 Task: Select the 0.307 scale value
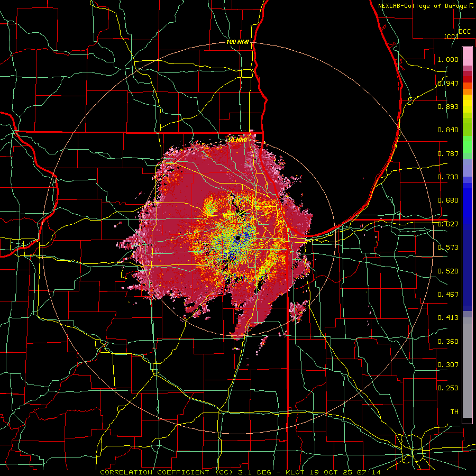coord(448,365)
